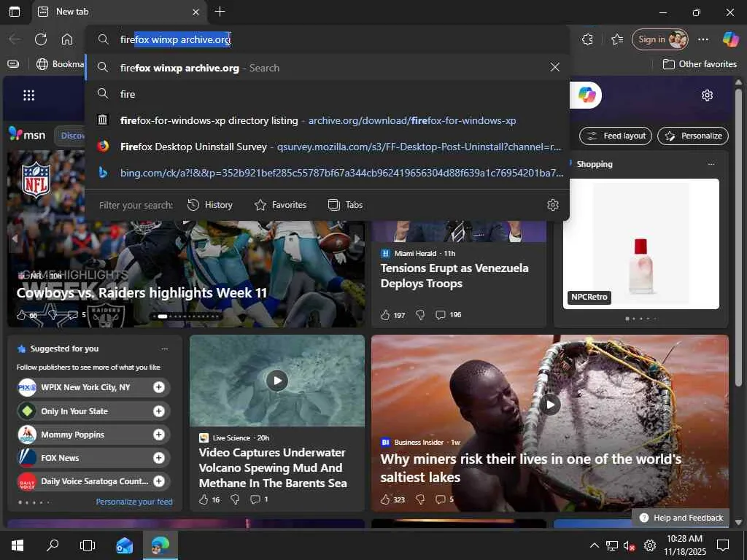Play the underwater volcano video
The width and height of the screenshot is (747, 560).
[276, 381]
